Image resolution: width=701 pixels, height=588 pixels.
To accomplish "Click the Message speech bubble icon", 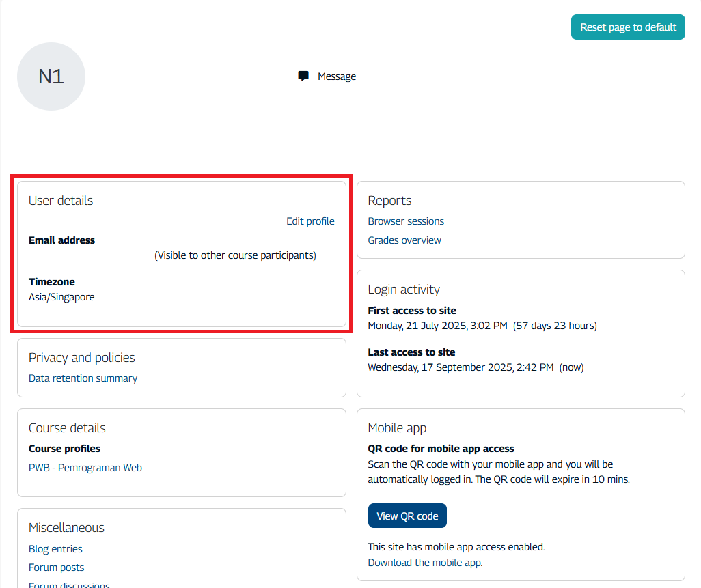I will pos(303,76).
